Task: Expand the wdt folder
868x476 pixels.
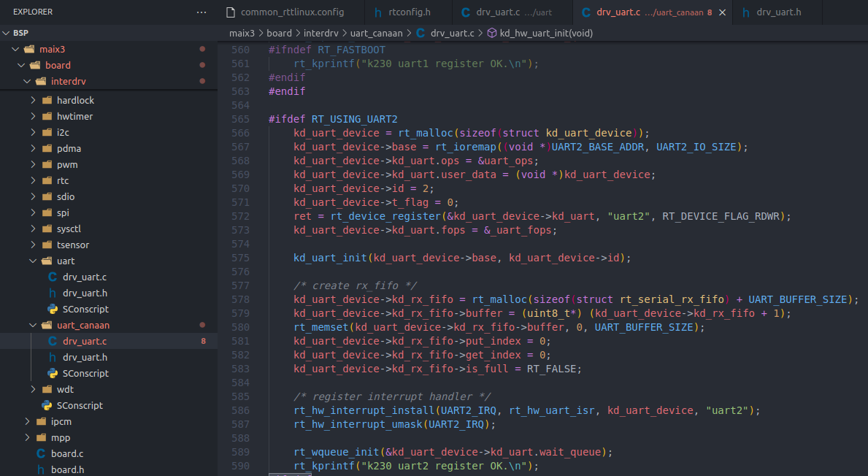Action: pos(33,389)
